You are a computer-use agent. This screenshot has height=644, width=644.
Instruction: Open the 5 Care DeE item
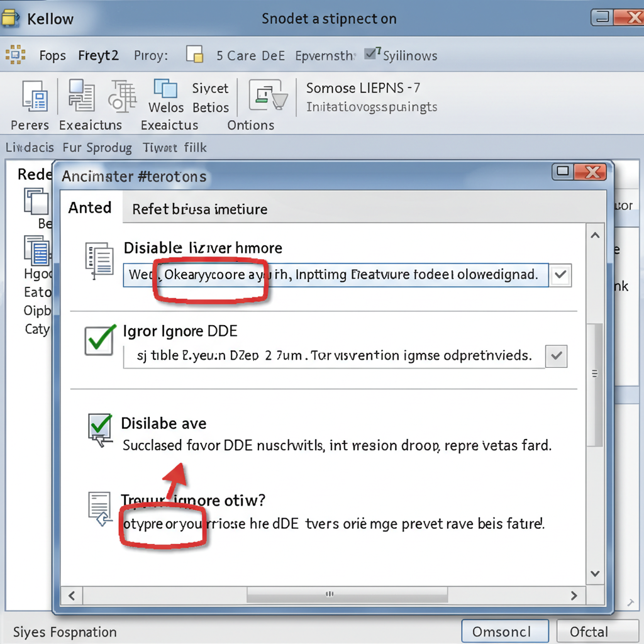click(x=250, y=55)
